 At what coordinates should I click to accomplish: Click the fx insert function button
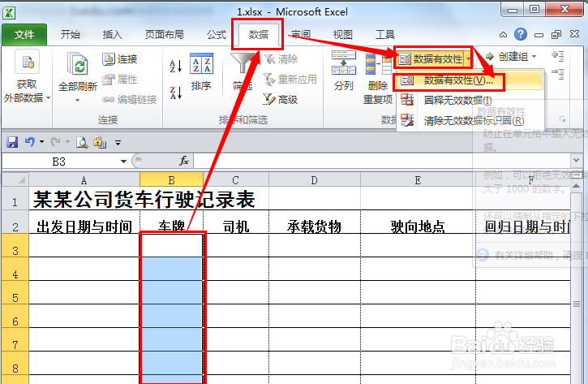tap(184, 161)
